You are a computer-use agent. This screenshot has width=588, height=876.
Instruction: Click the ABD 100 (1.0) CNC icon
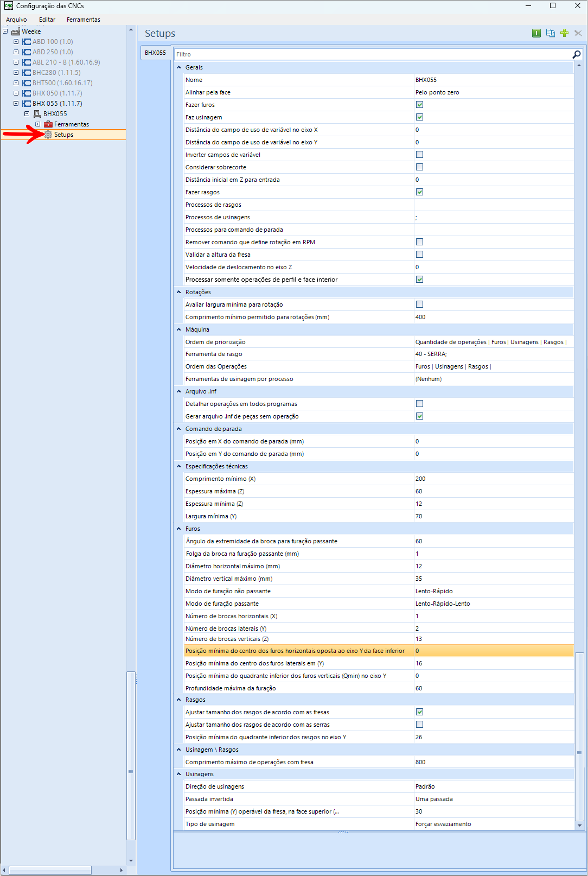(27, 42)
